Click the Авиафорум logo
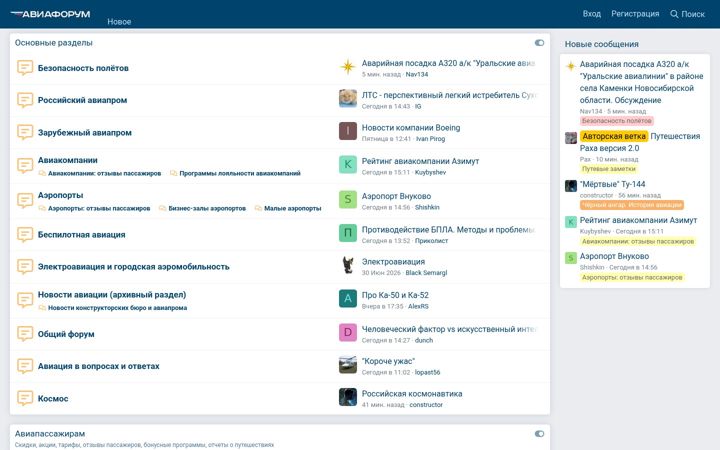Screen dimensions: 720x450 click(51, 14)
